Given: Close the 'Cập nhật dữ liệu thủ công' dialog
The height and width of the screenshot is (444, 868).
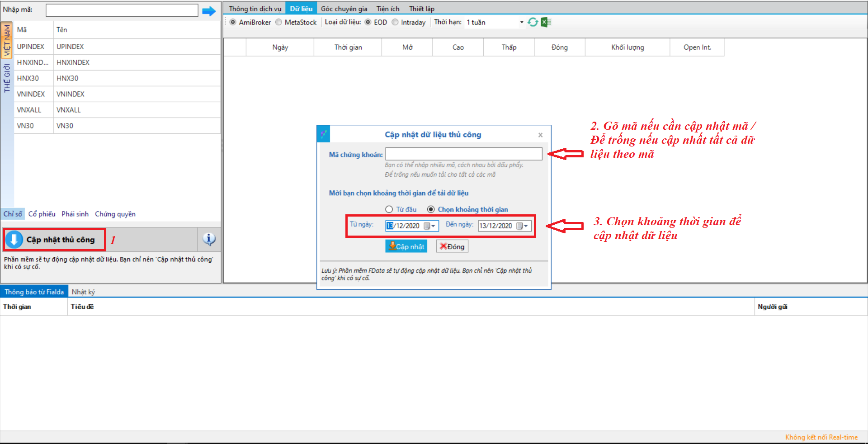Looking at the screenshot, I should [x=540, y=135].
